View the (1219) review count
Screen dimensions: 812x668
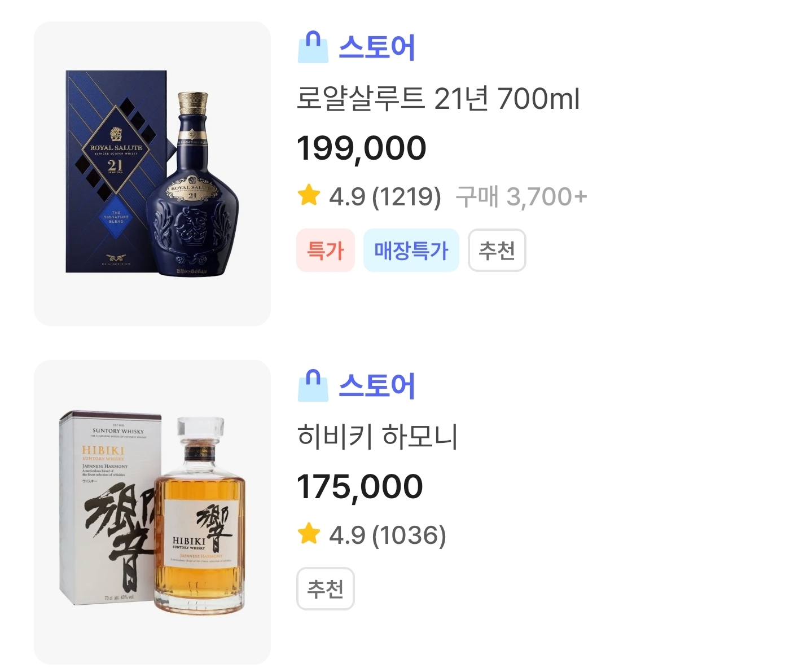click(x=406, y=197)
